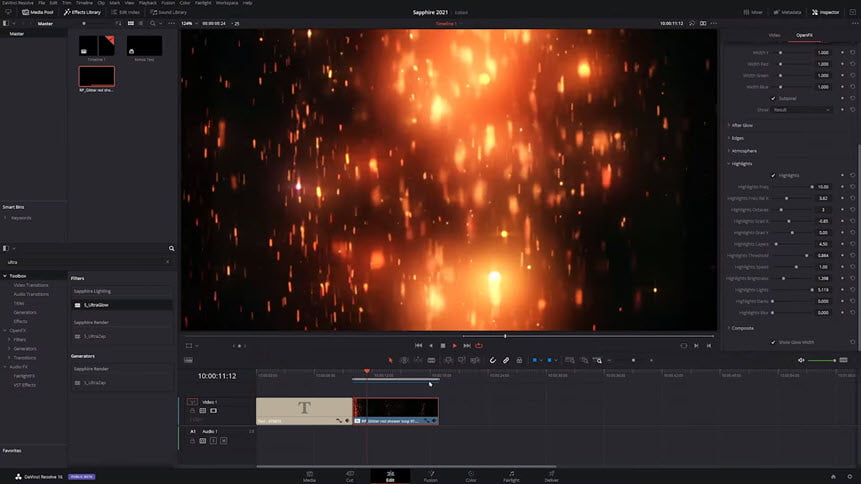Image resolution: width=861 pixels, height=484 pixels.
Task: Collapse the Toolbox tree
Action: (x=5, y=276)
